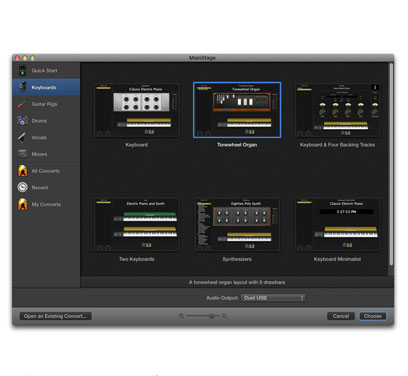This screenshot has height=376, width=408.
Task: Click the Audio Output label
Action: (x=222, y=298)
